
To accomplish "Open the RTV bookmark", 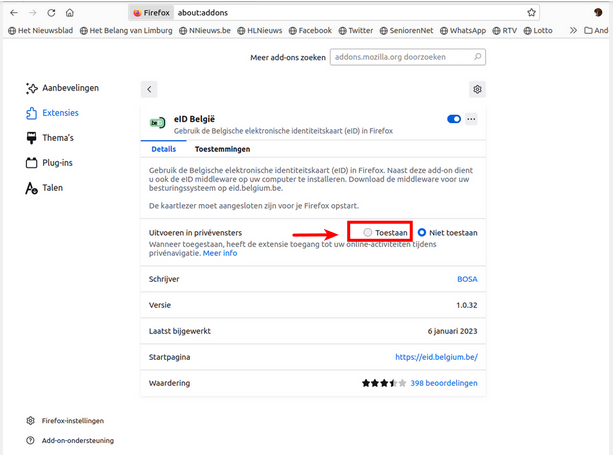I will click(x=505, y=30).
